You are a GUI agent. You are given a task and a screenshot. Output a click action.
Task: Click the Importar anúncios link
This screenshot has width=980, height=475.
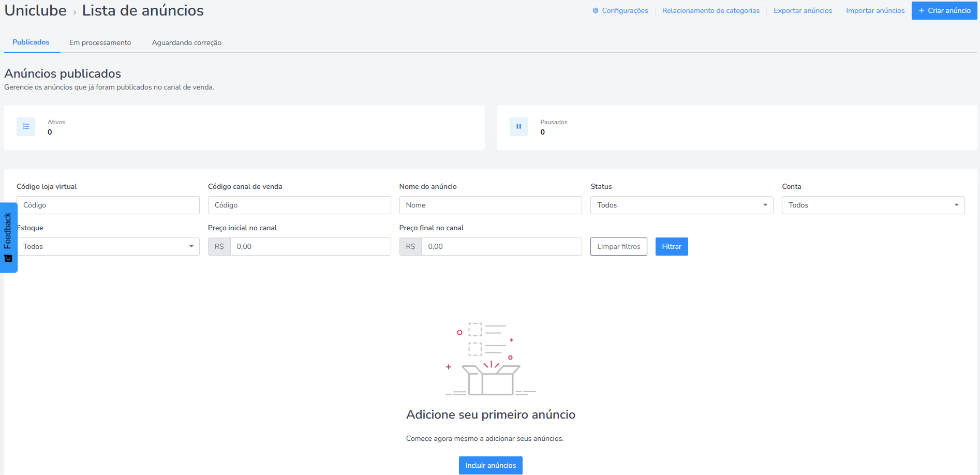pos(875,11)
